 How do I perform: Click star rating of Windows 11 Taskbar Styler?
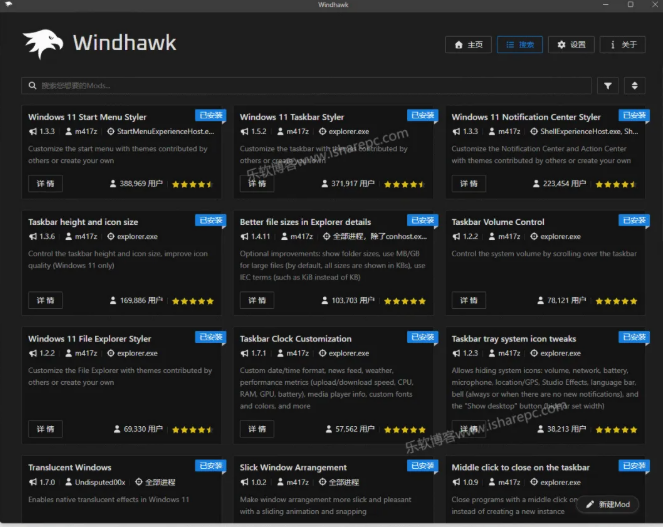coord(402,184)
